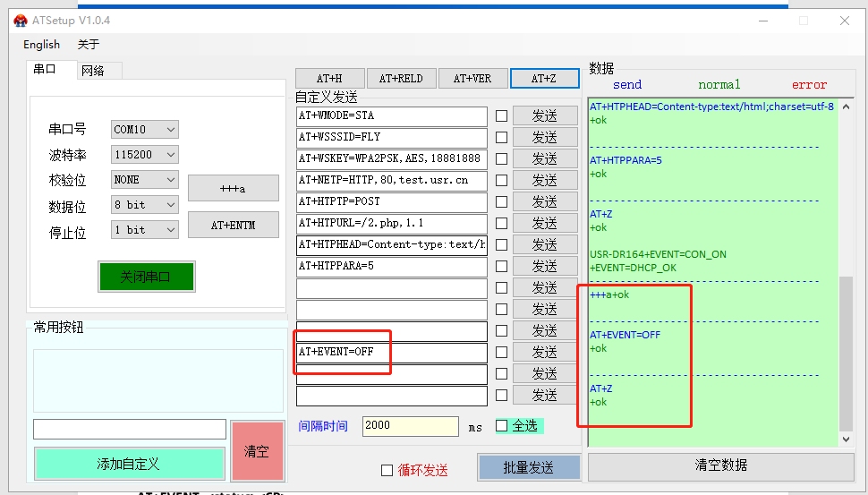Click the 间隔时间 interval input field

(x=410, y=426)
